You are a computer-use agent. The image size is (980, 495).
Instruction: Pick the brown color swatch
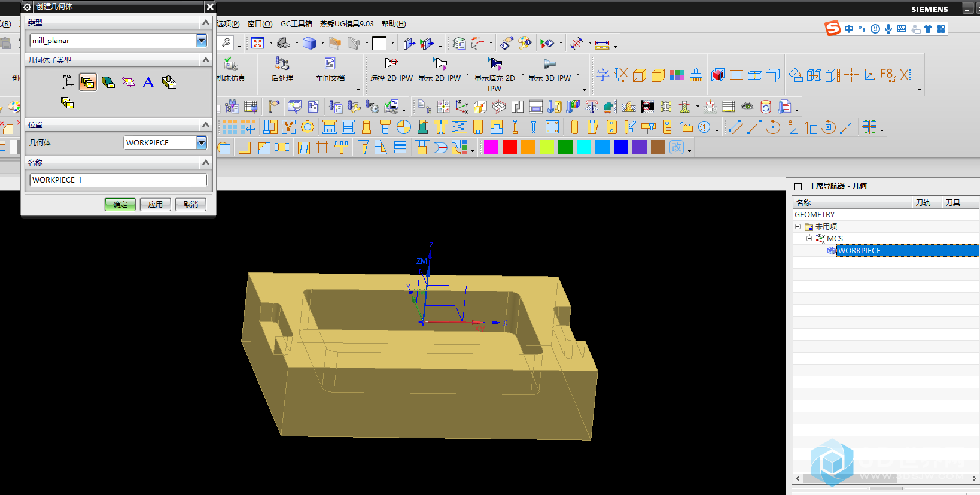(x=658, y=147)
